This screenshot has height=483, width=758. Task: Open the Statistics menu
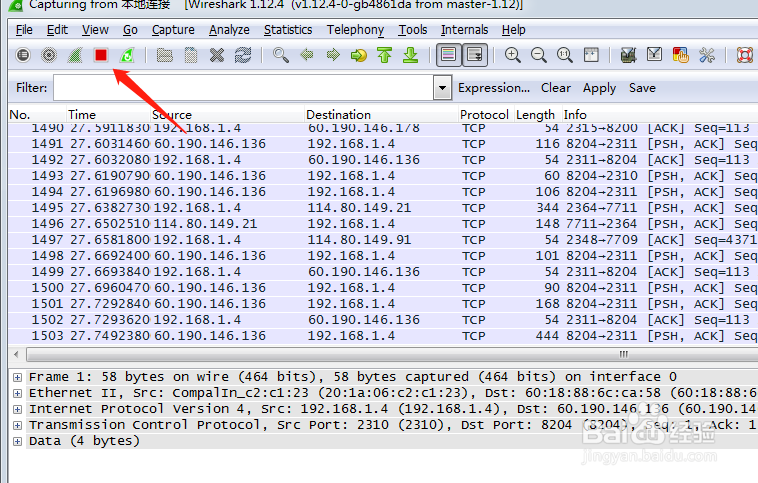coord(288,30)
